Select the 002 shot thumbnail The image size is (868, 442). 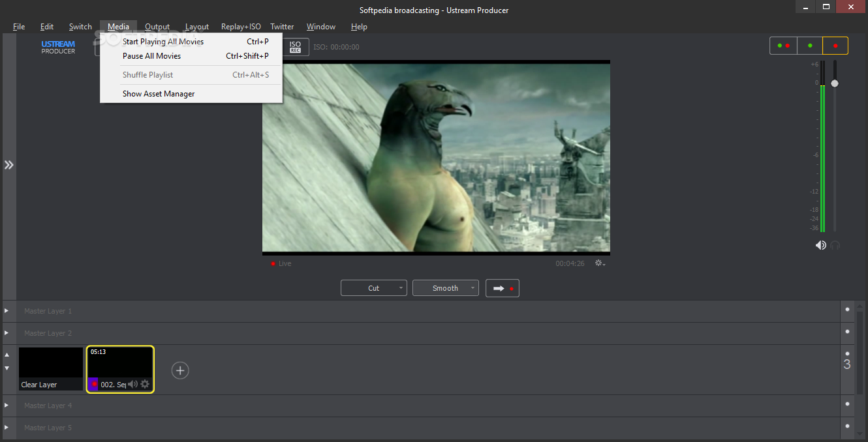(120, 369)
